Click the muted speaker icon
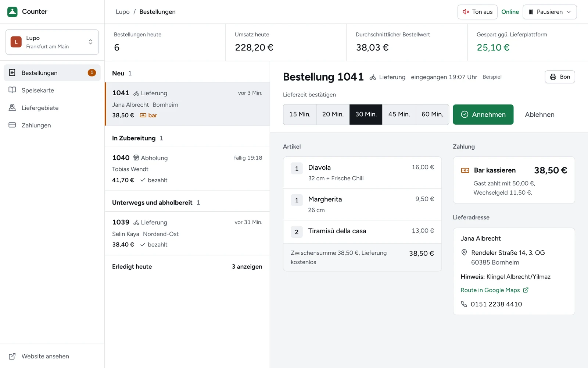Screen dimensions: 588x368 [466, 12]
